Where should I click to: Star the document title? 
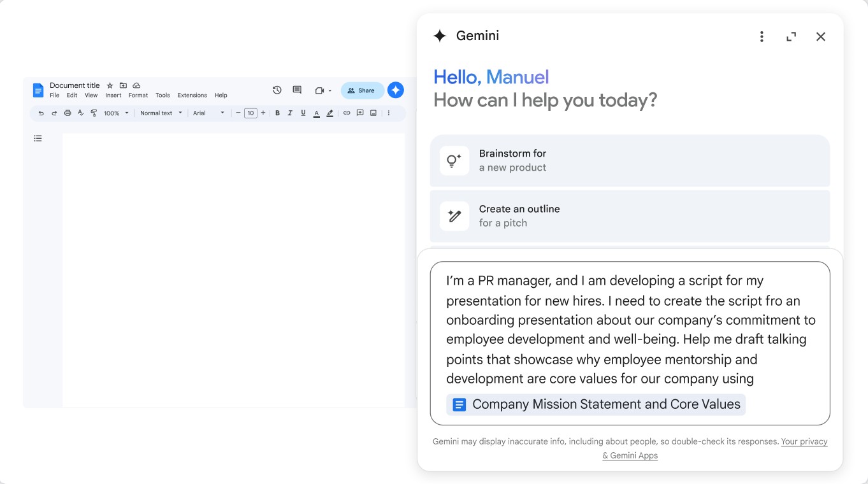[x=110, y=85]
